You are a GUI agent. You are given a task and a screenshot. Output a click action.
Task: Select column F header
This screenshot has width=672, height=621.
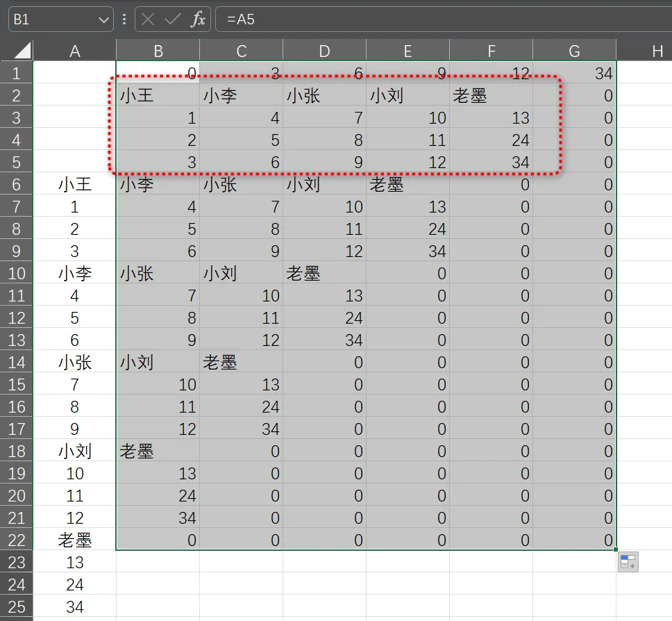(x=491, y=51)
